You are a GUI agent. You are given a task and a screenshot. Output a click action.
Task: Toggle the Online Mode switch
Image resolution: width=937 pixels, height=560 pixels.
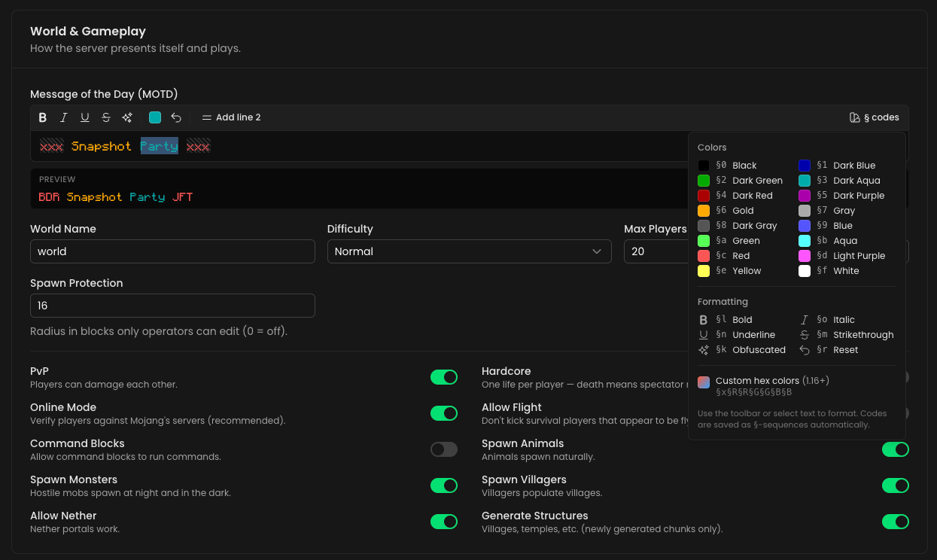(x=444, y=413)
